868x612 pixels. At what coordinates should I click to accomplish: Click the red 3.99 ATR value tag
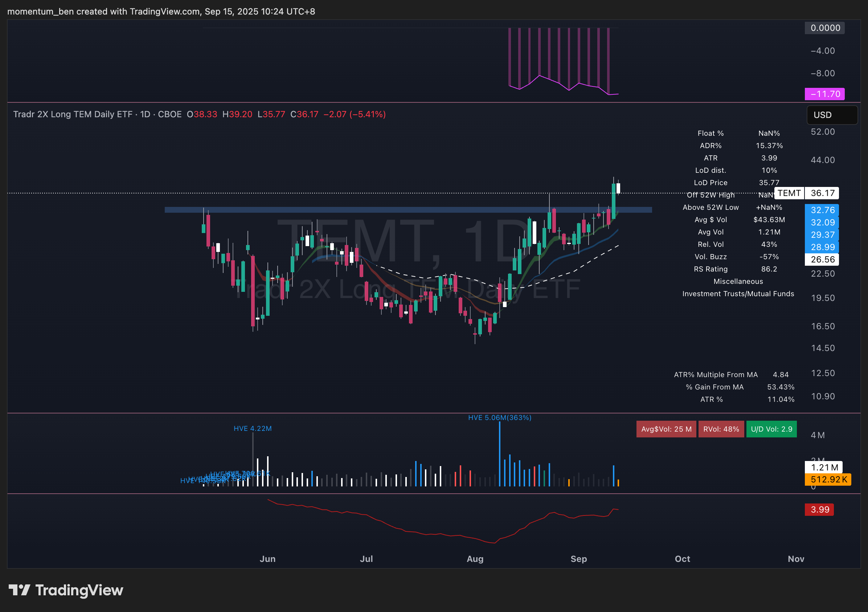point(819,510)
